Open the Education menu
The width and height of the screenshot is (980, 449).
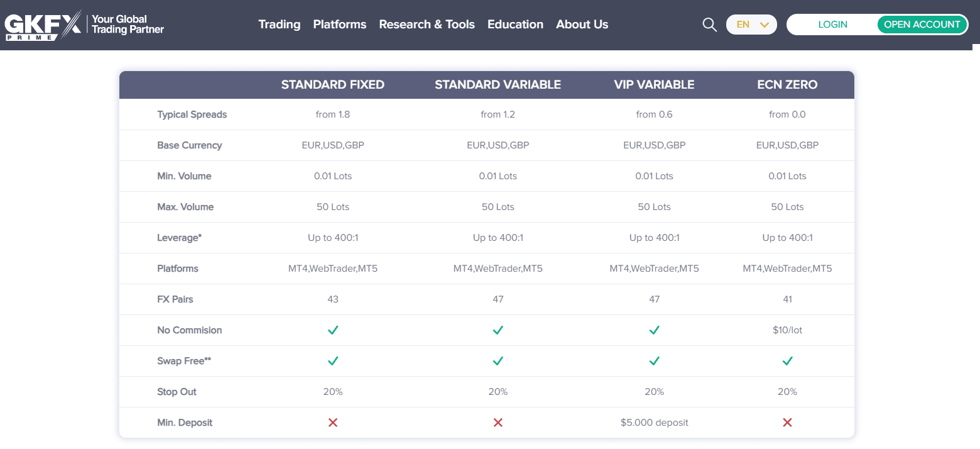coord(515,25)
